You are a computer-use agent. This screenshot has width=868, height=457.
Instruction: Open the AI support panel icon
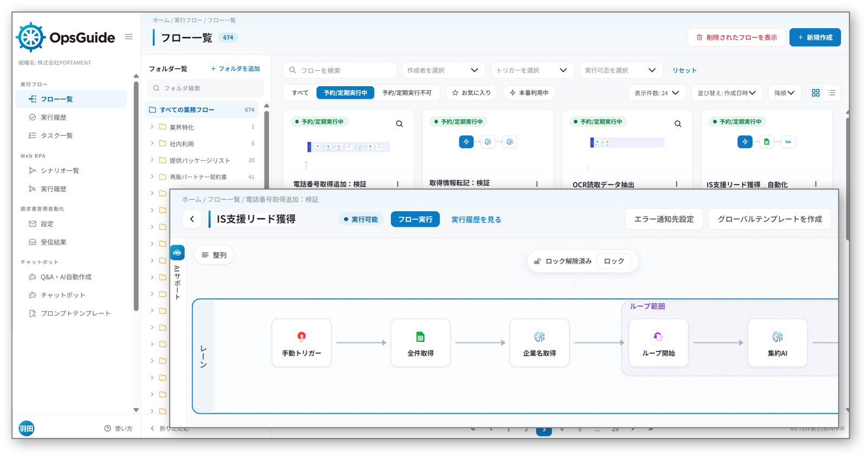pyautogui.click(x=177, y=253)
